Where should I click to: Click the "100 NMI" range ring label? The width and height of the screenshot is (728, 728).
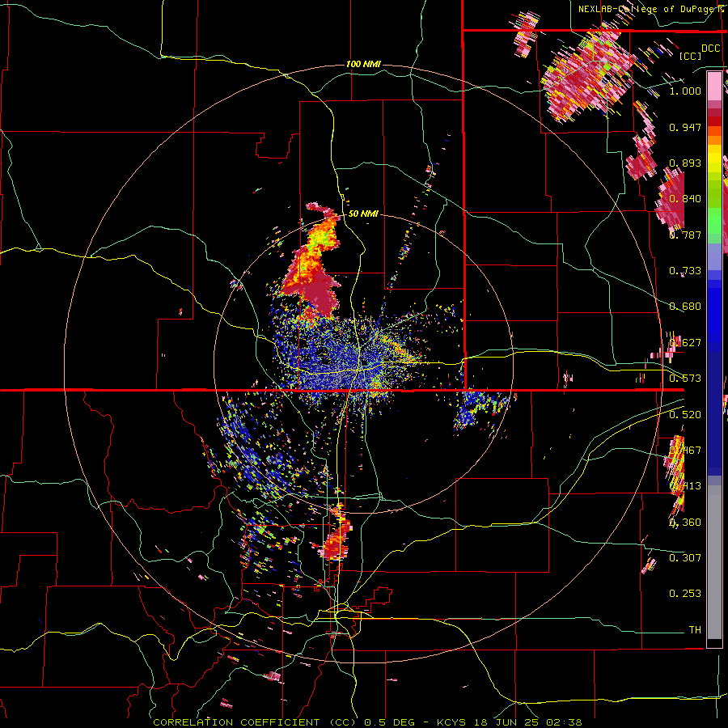pos(363,64)
